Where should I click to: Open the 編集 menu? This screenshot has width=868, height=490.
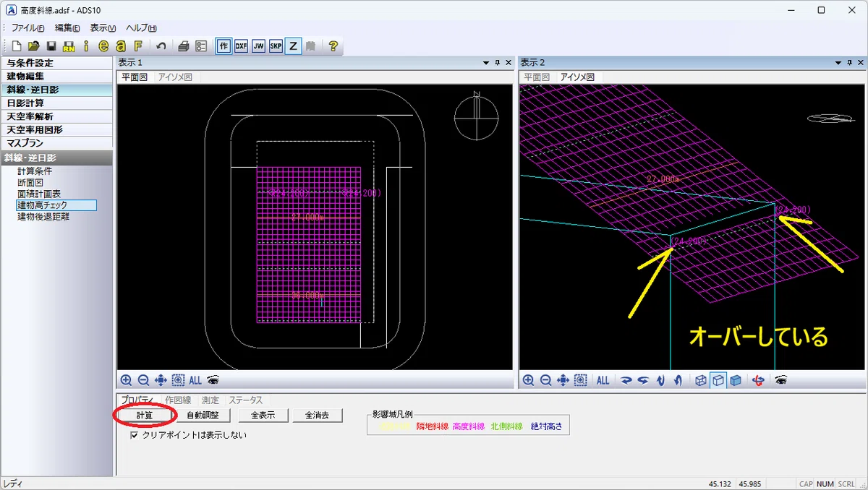click(67, 27)
